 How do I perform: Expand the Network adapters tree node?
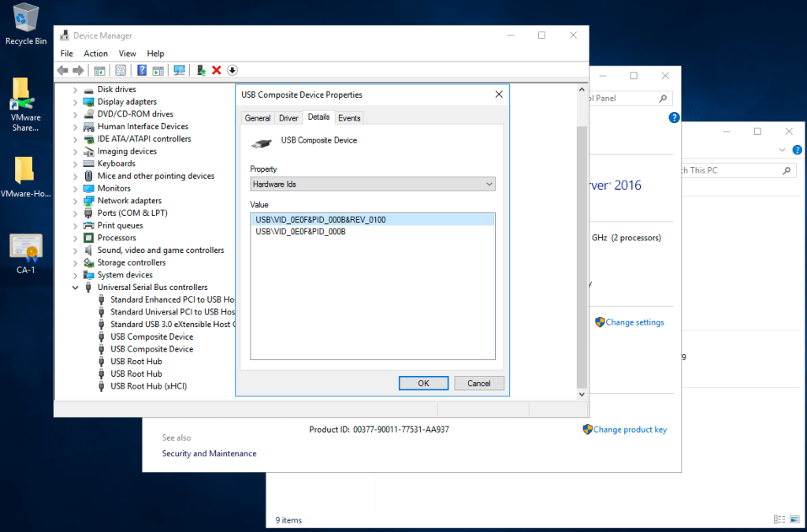click(76, 201)
